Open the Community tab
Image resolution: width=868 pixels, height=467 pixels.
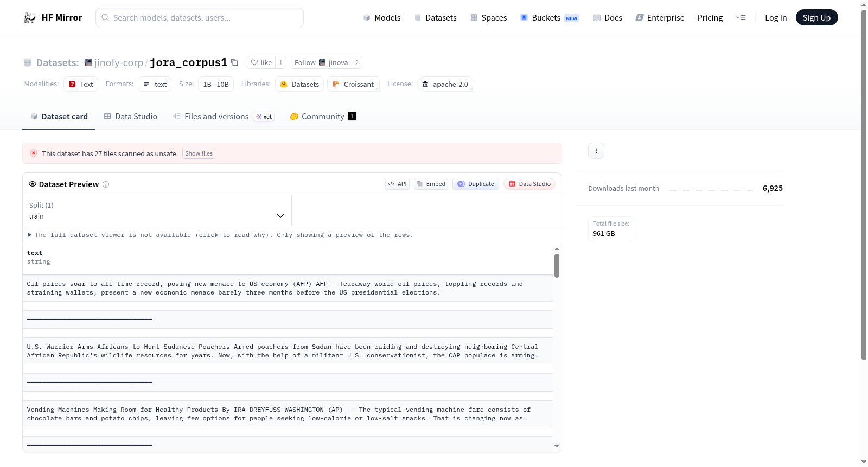click(323, 117)
